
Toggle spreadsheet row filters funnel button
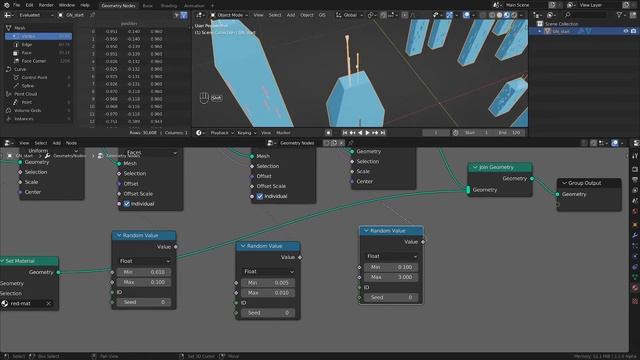coord(184,15)
